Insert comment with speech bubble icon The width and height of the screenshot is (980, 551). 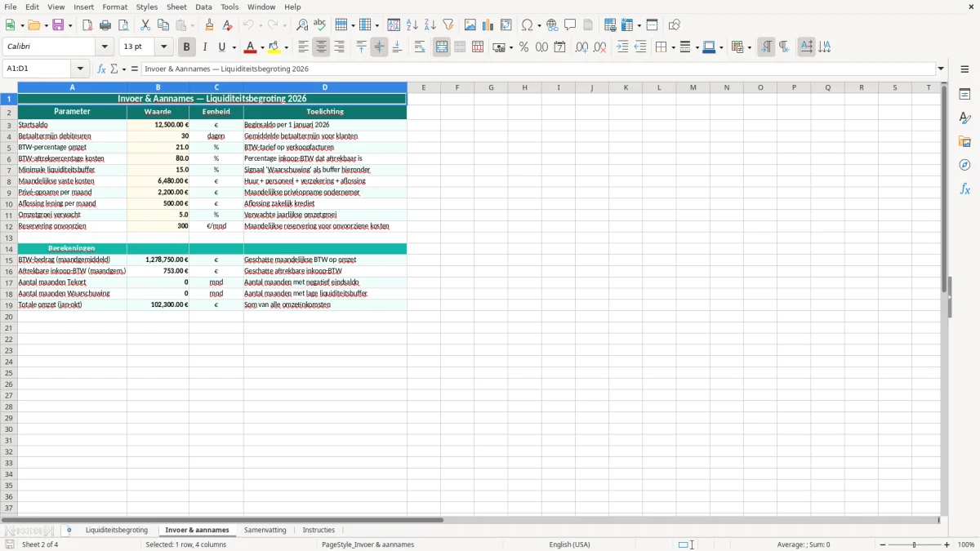(x=571, y=25)
